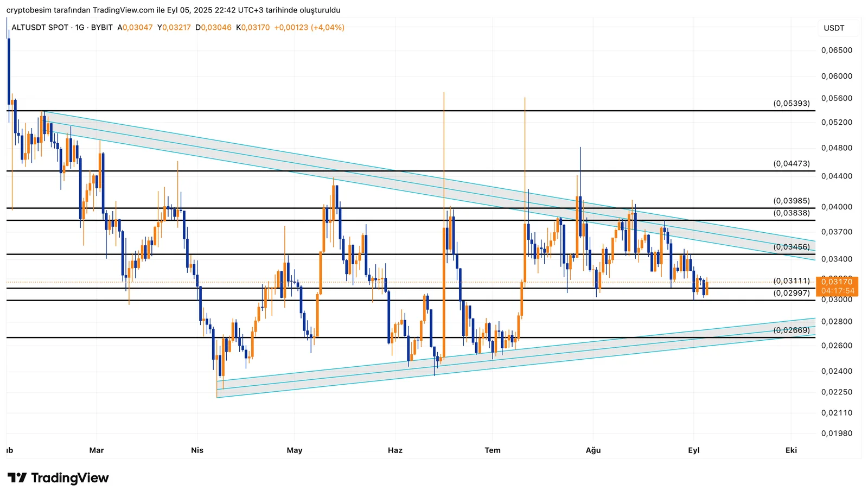Click the 0,02110 price axis value
The image size is (868, 497).
(x=837, y=413)
